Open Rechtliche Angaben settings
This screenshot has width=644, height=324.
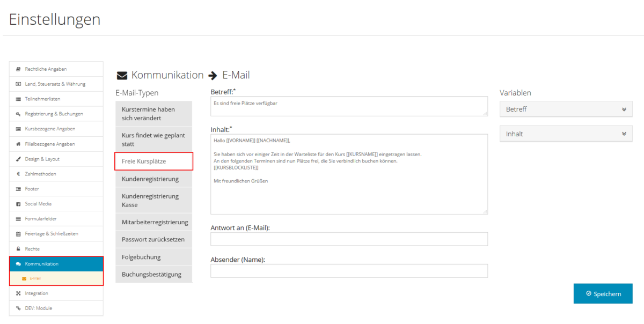pos(56,69)
